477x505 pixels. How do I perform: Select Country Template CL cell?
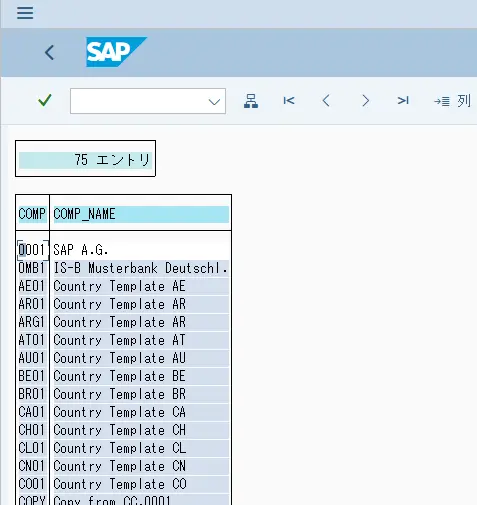click(141, 448)
